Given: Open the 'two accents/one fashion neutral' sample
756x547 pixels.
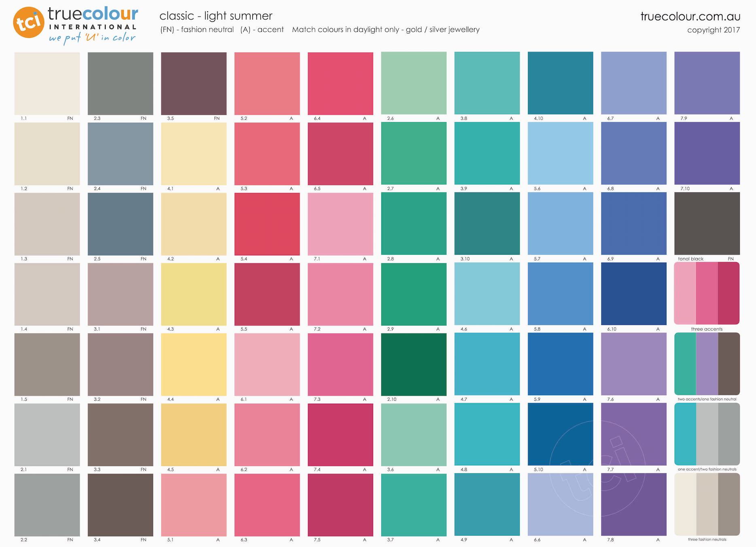Looking at the screenshot, I should click(x=707, y=364).
